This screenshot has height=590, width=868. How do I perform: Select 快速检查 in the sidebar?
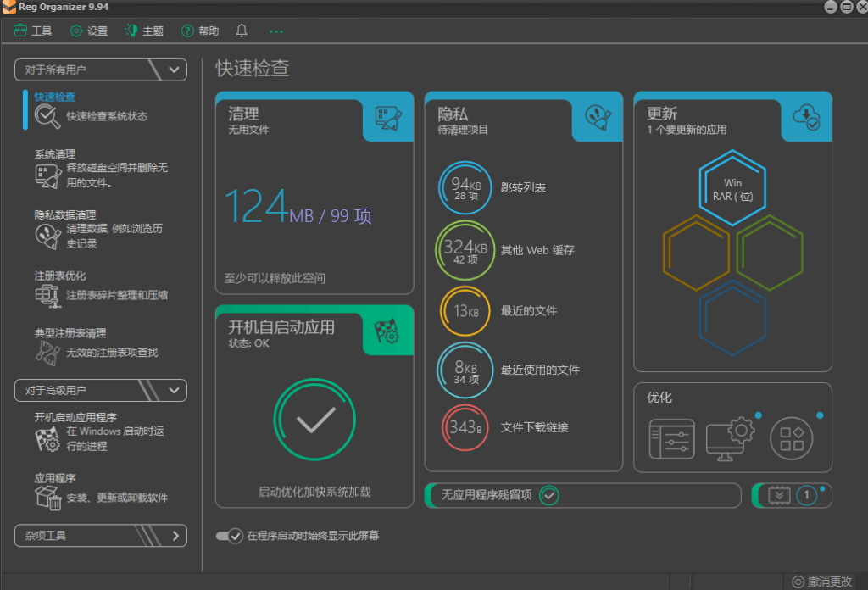pyautogui.click(x=55, y=97)
